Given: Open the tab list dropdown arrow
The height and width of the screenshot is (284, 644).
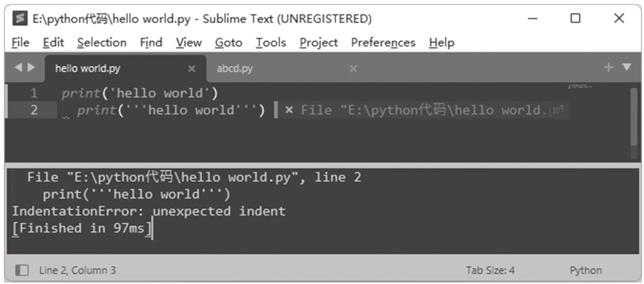Looking at the screenshot, I should [627, 68].
